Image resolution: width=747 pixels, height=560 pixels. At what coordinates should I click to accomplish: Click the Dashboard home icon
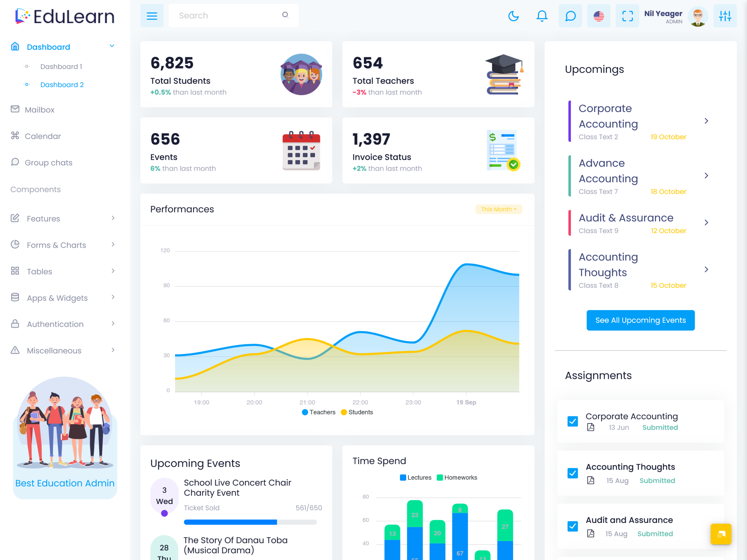15,46
